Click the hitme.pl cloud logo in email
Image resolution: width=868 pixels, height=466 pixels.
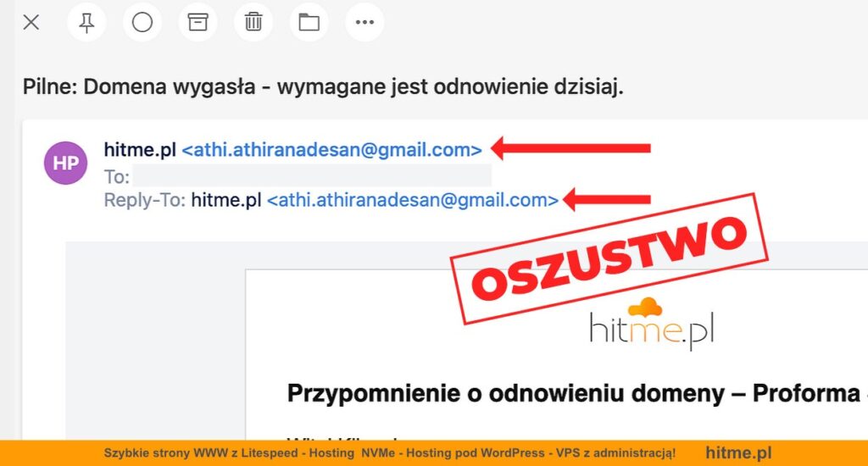point(652,324)
